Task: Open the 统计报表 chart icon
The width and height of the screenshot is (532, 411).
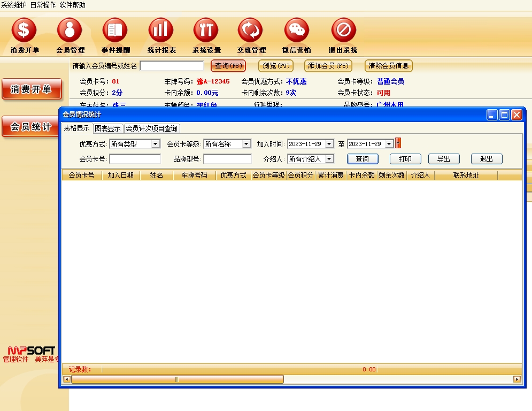Action: [x=161, y=31]
